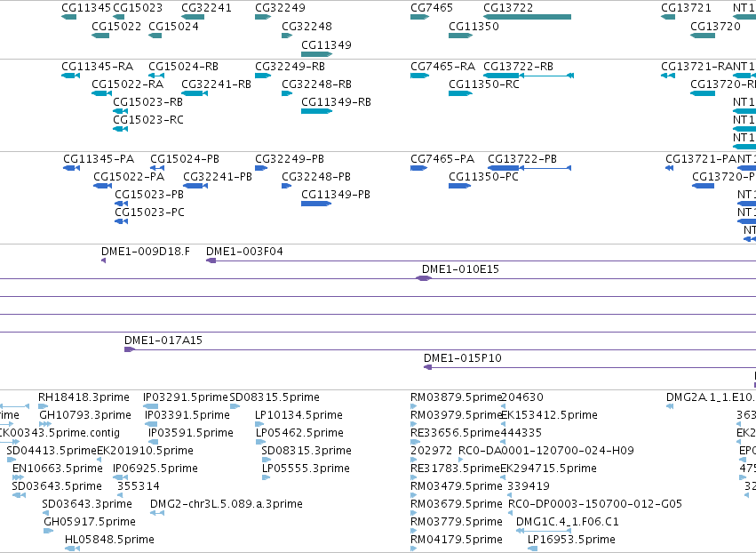756x553 pixels.
Task: Select the CG11345-RA transcript label
Action: point(98,67)
